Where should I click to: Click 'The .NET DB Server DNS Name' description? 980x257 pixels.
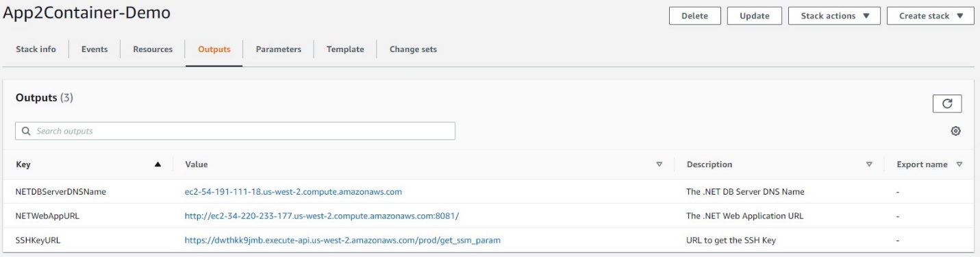click(x=745, y=192)
